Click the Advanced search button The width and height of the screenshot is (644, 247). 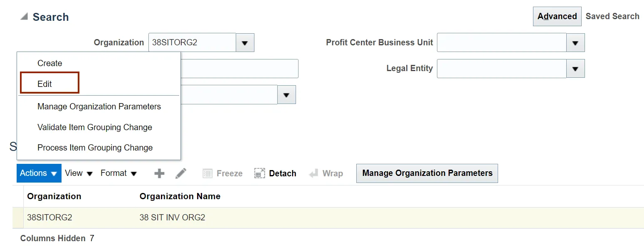pyautogui.click(x=557, y=17)
